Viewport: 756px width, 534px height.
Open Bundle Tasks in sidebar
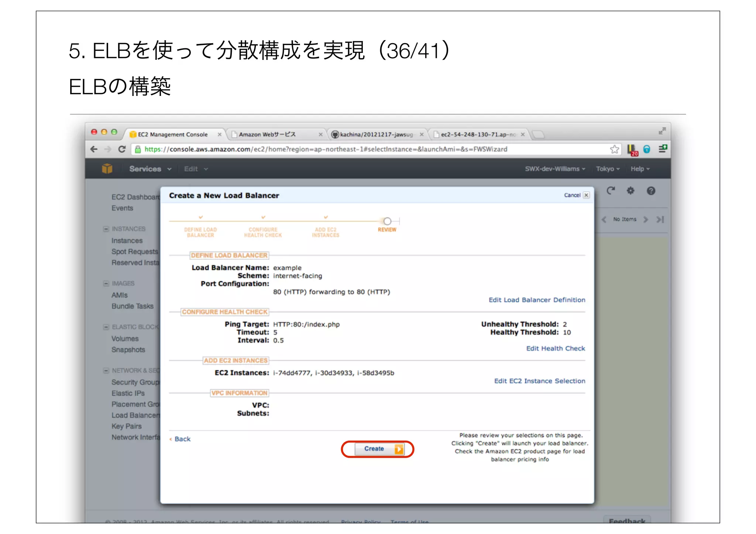pos(133,306)
